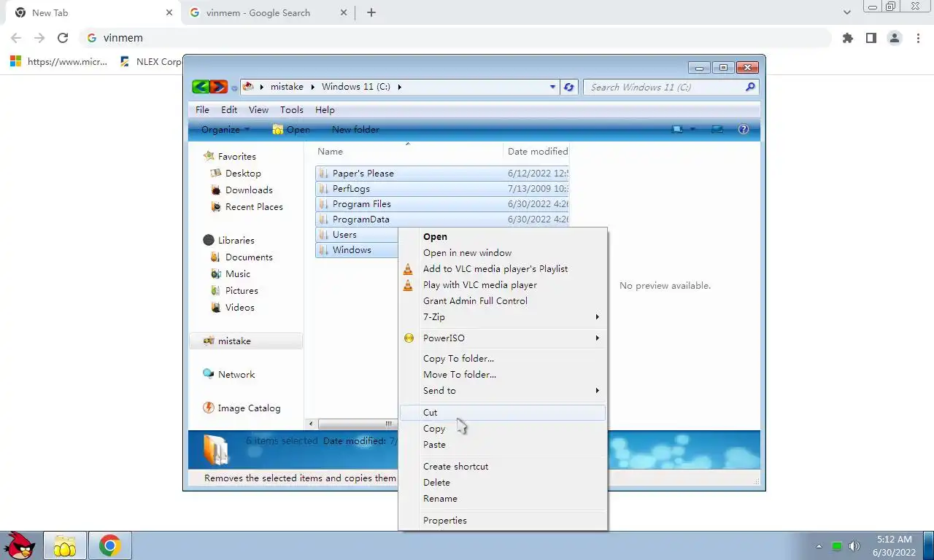Choose Paste from the context menu
The width and height of the screenshot is (934, 560).
[503, 444]
